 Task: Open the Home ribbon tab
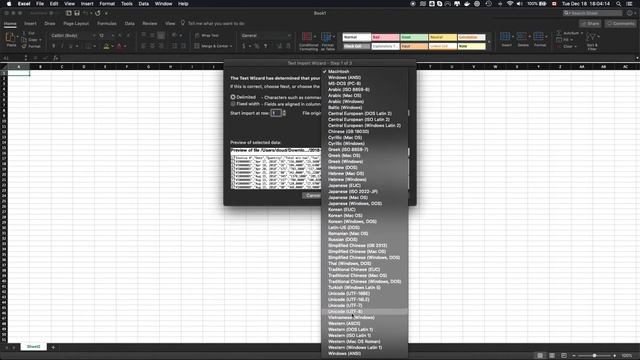click(10, 24)
